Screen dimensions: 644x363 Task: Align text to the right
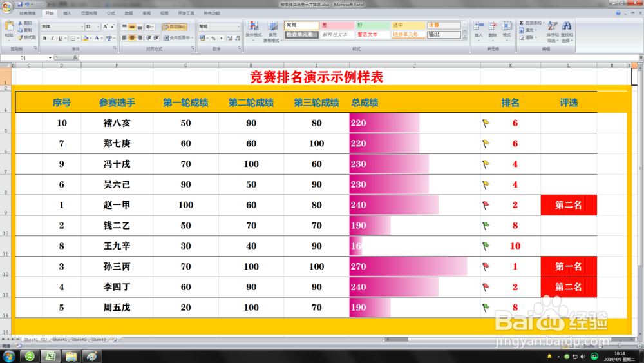point(140,38)
